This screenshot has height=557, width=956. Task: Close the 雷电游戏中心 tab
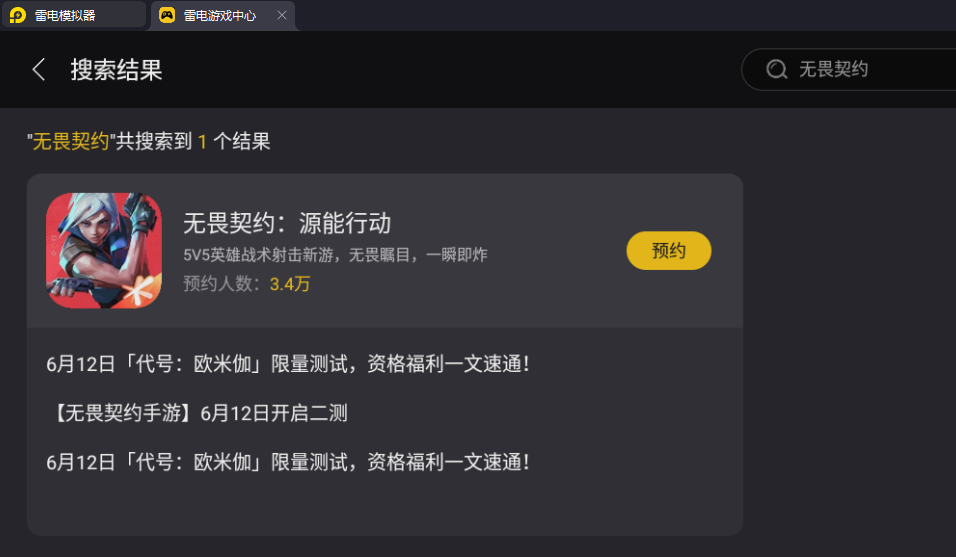(x=282, y=15)
